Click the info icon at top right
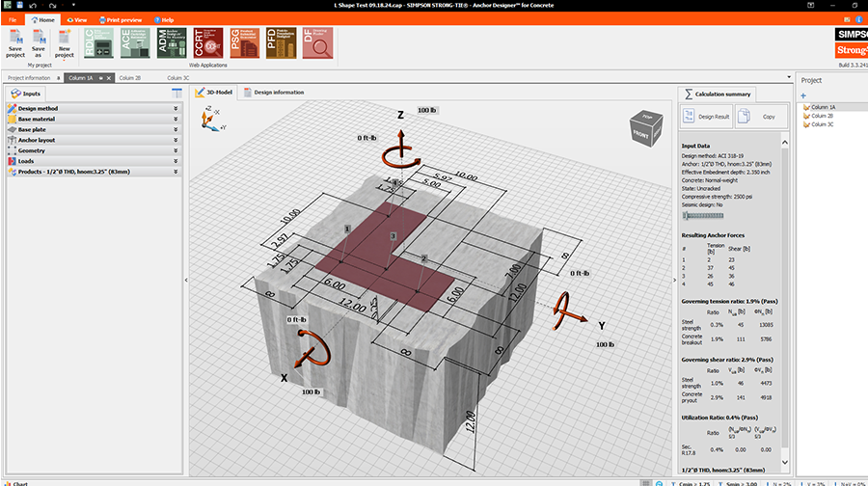Image resolution: width=868 pixels, height=486 pixels. point(859,19)
